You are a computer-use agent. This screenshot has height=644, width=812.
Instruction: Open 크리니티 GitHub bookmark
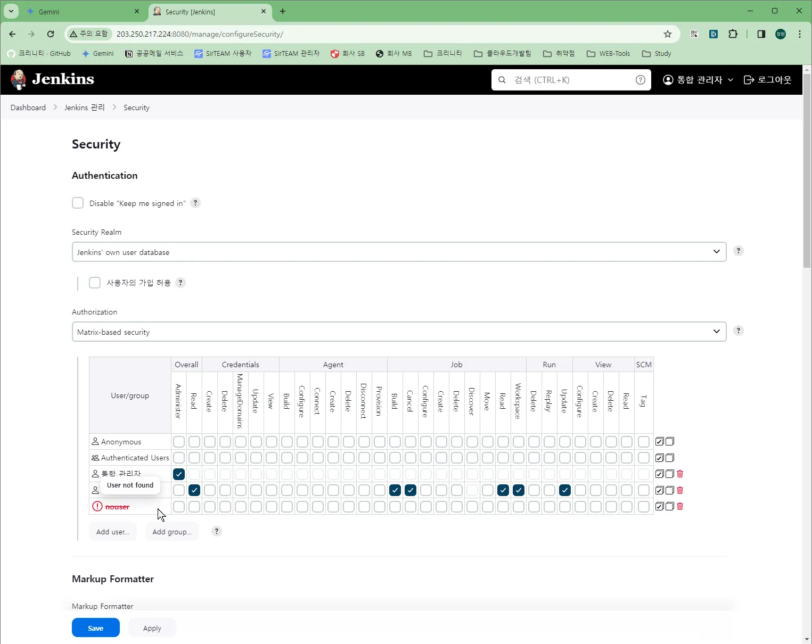click(x=39, y=54)
